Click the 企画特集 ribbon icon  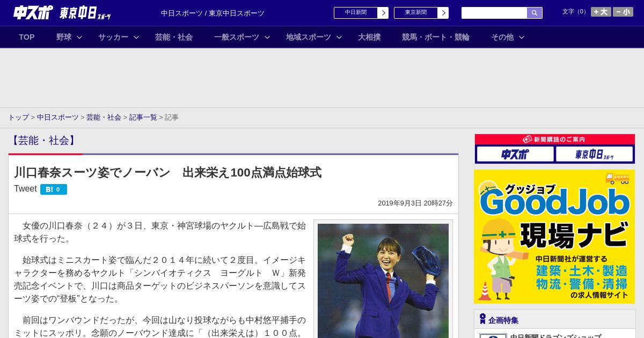pyautogui.click(x=482, y=319)
